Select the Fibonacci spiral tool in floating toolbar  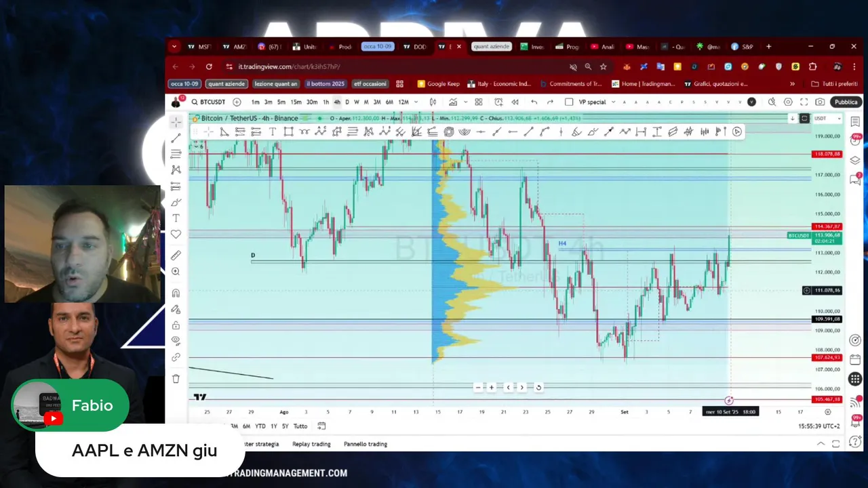448,131
